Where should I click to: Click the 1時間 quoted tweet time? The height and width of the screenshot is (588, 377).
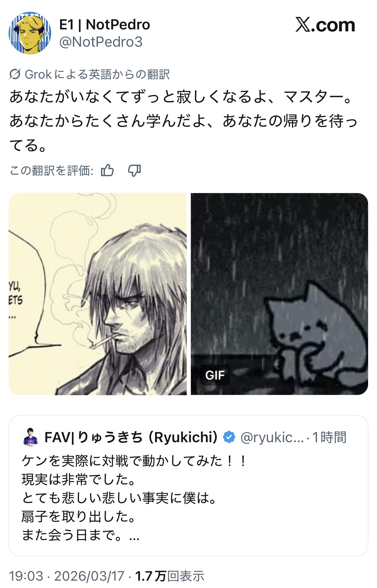tap(329, 437)
